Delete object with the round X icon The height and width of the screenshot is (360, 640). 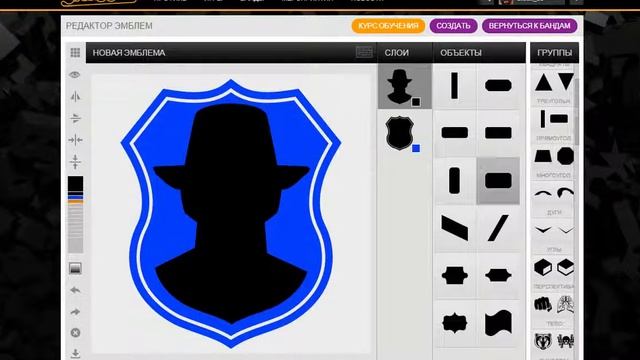75,333
